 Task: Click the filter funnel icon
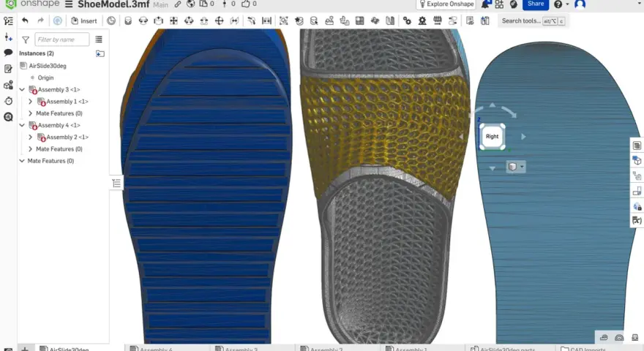click(x=26, y=39)
